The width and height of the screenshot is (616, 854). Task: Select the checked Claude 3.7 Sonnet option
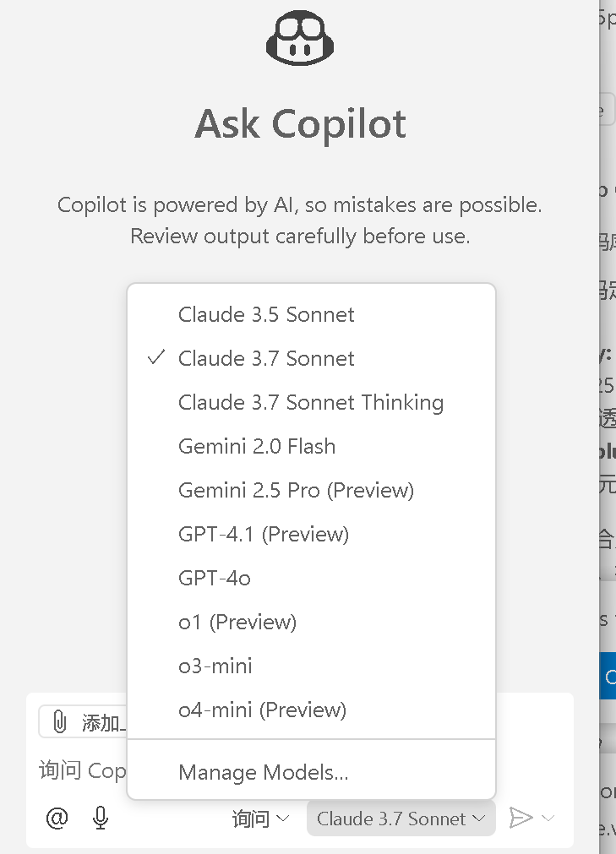(x=266, y=358)
